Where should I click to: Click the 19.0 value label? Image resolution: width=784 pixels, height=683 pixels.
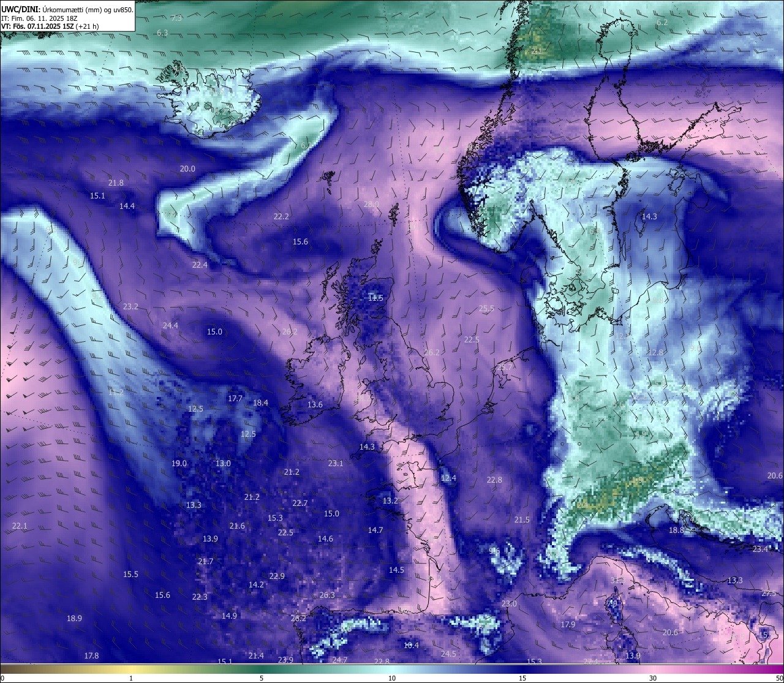coord(179,463)
